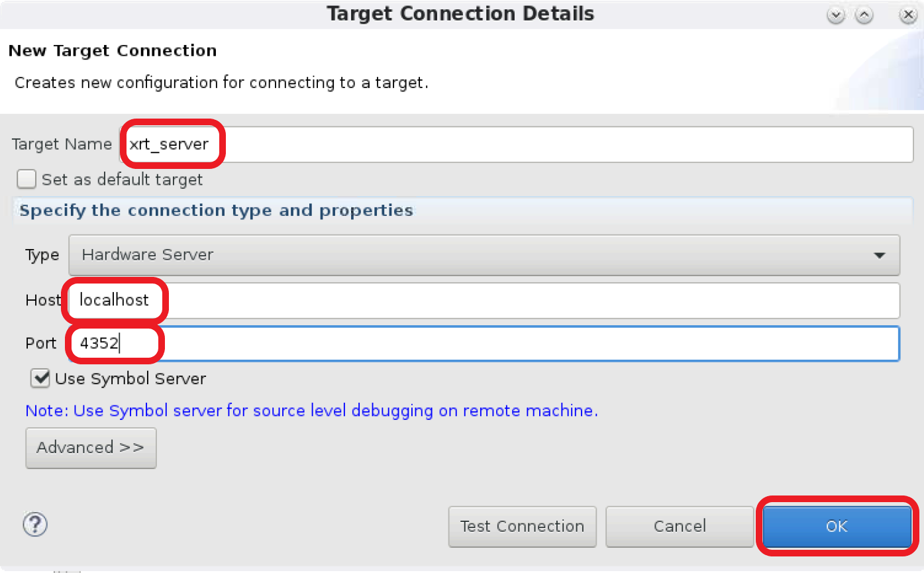This screenshot has width=924, height=573.
Task: Click the Target Name field containing xrt_server
Action: (x=517, y=144)
